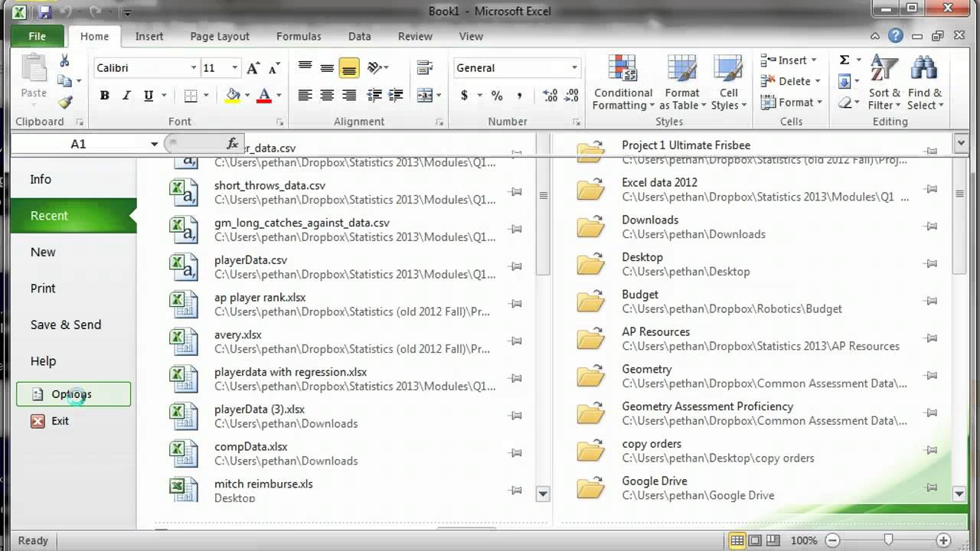Click the Increase Font Size icon
980x551 pixels.
tap(253, 68)
